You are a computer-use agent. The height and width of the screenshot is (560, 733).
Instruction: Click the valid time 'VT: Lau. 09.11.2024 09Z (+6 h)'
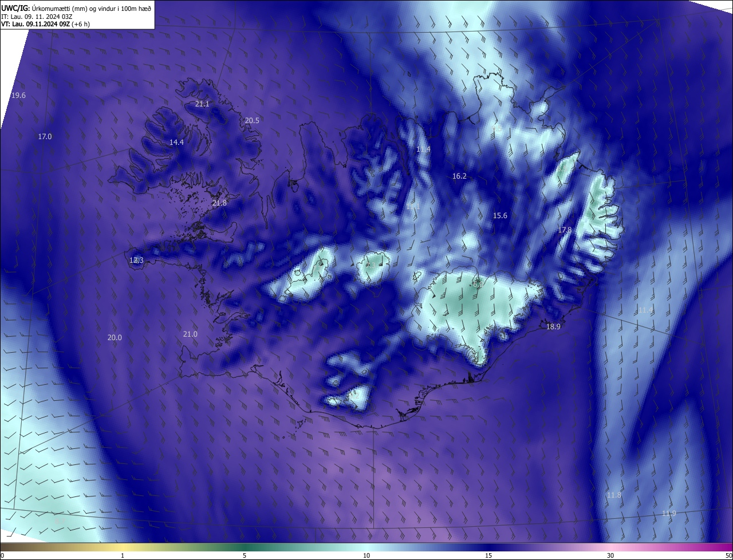46,24
